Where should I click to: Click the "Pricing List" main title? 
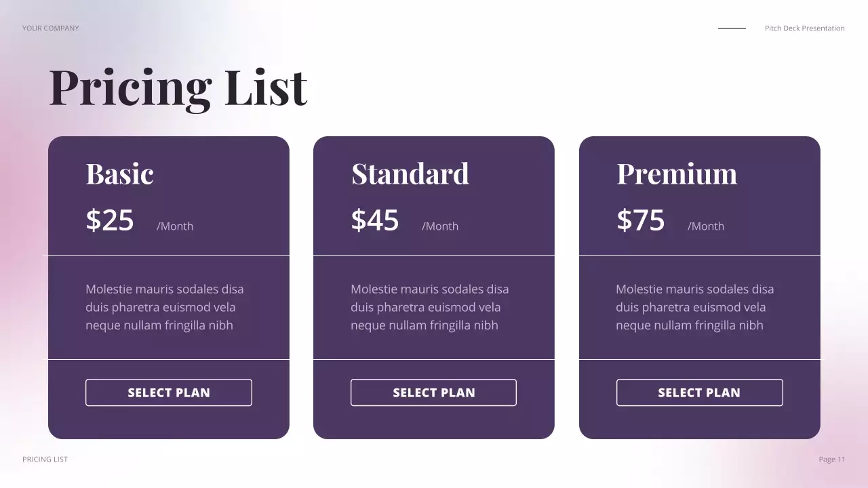[178, 87]
